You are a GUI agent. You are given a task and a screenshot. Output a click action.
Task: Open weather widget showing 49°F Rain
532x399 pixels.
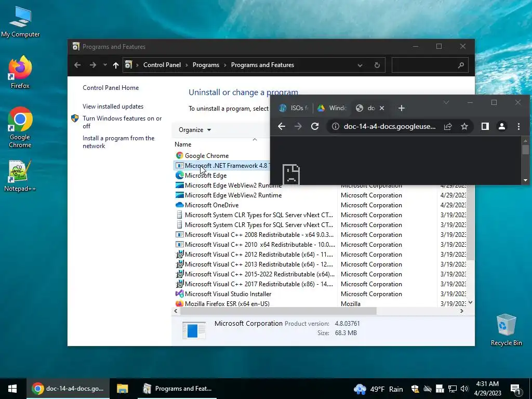[x=378, y=389]
